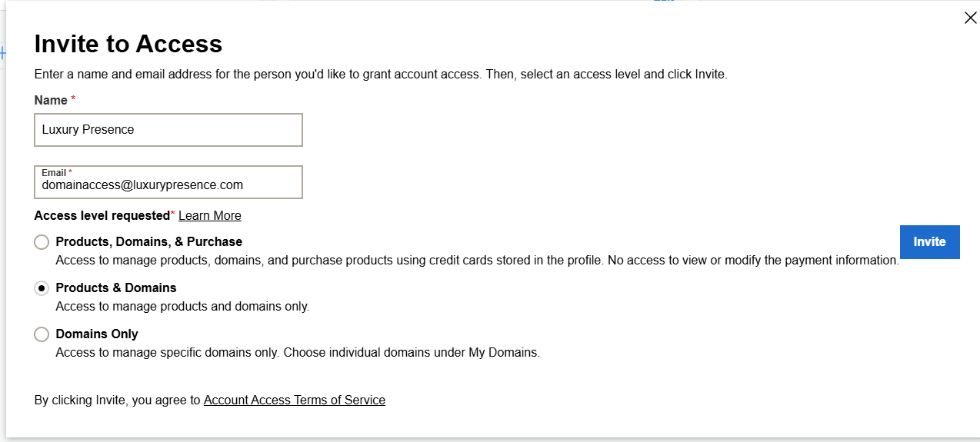Focus the Name field containing Luxury Presence
Screen dimensions: 980x442
click(168, 130)
